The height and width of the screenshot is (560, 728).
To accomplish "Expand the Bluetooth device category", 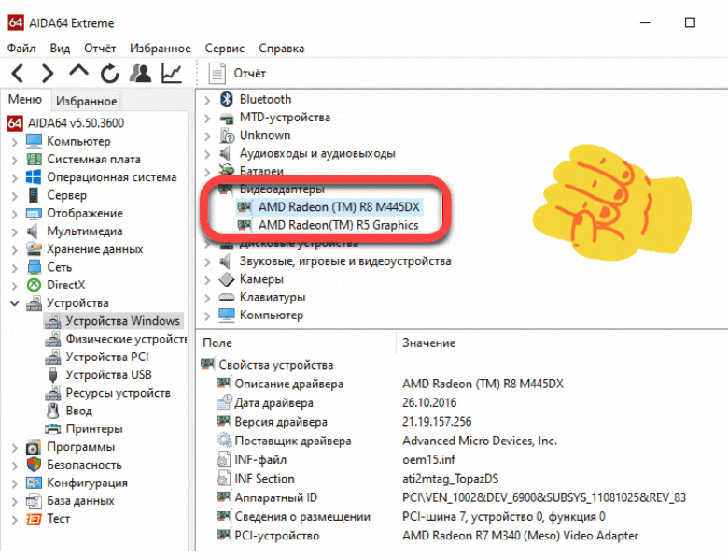I will (x=207, y=100).
